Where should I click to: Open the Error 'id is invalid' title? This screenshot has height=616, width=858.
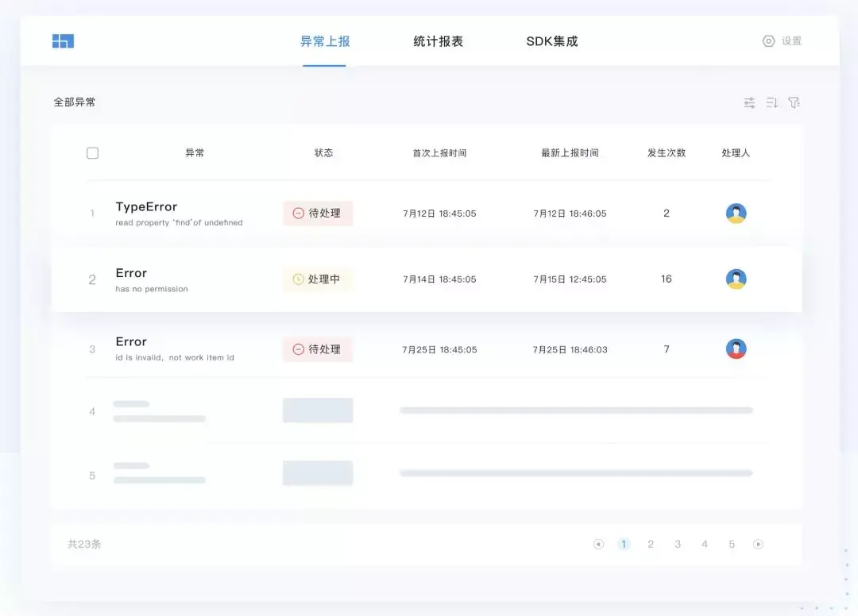[131, 341]
